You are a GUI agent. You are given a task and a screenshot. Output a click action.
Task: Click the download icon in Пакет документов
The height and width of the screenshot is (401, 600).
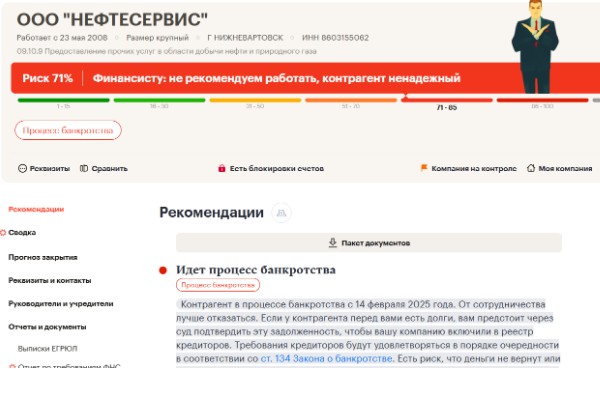pyautogui.click(x=333, y=242)
